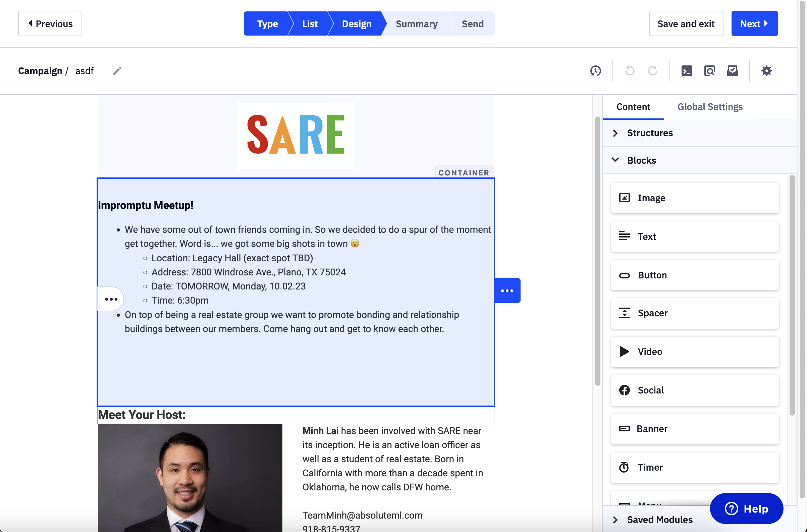Open the white block options ellipsis
Viewport: 807px width, 532px height.
click(x=111, y=299)
